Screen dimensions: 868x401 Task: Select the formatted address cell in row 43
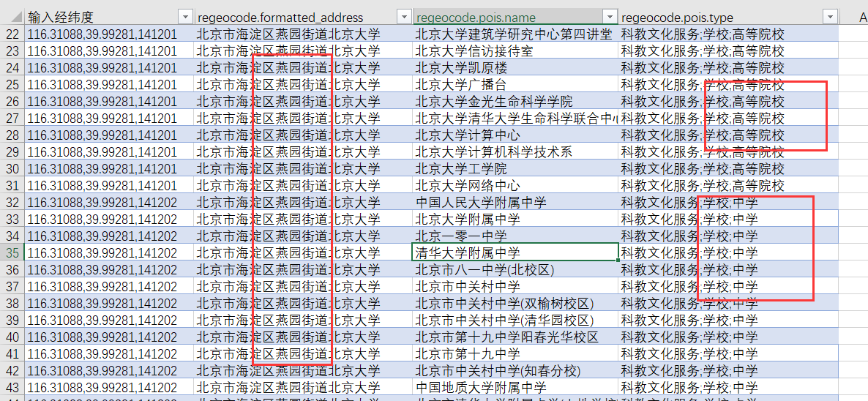tap(304, 386)
